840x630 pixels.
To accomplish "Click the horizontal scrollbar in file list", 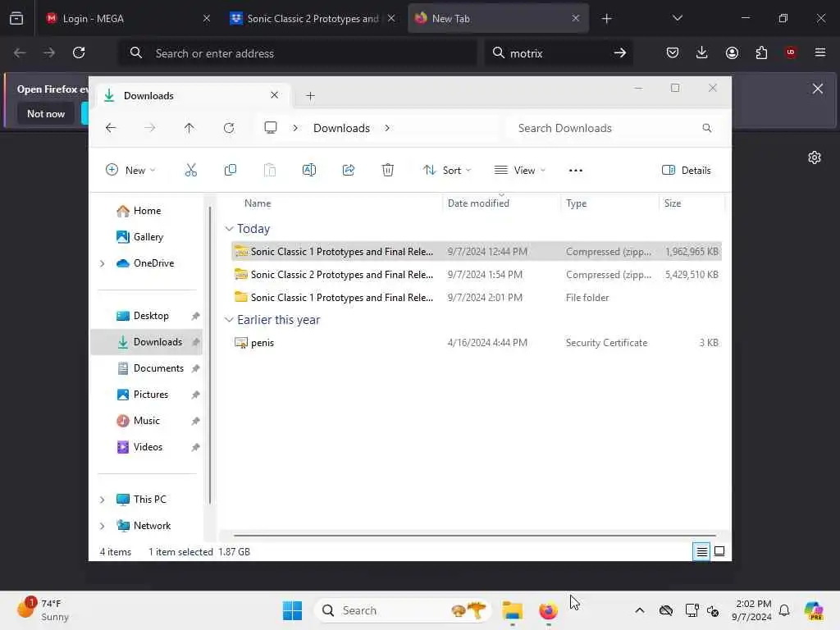I will [475, 535].
